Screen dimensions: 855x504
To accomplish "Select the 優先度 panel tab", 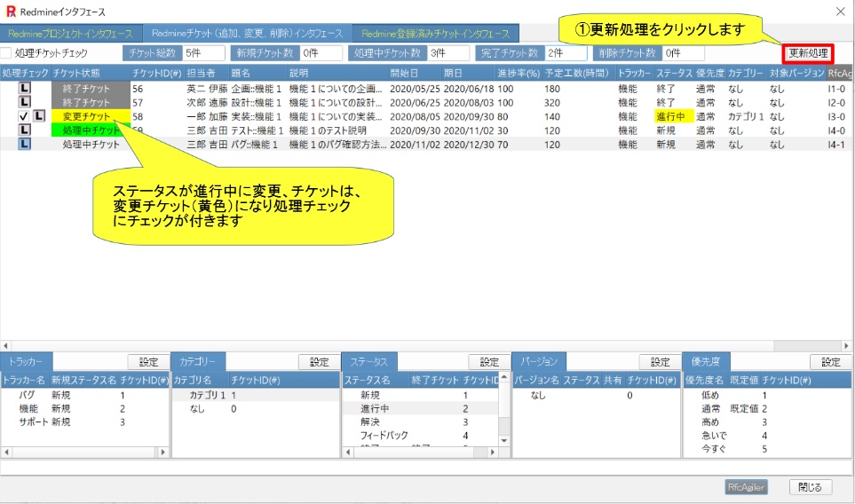I will [x=706, y=361].
